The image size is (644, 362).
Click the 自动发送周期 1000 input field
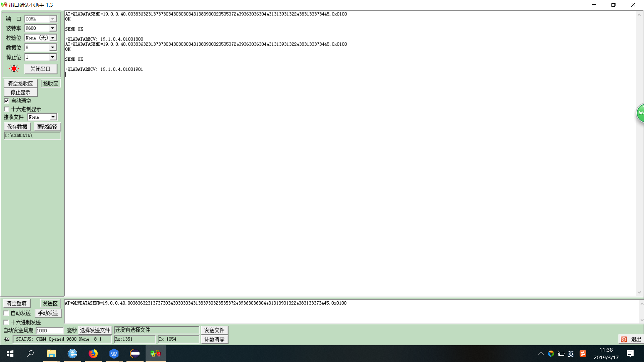pyautogui.click(x=49, y=330)
